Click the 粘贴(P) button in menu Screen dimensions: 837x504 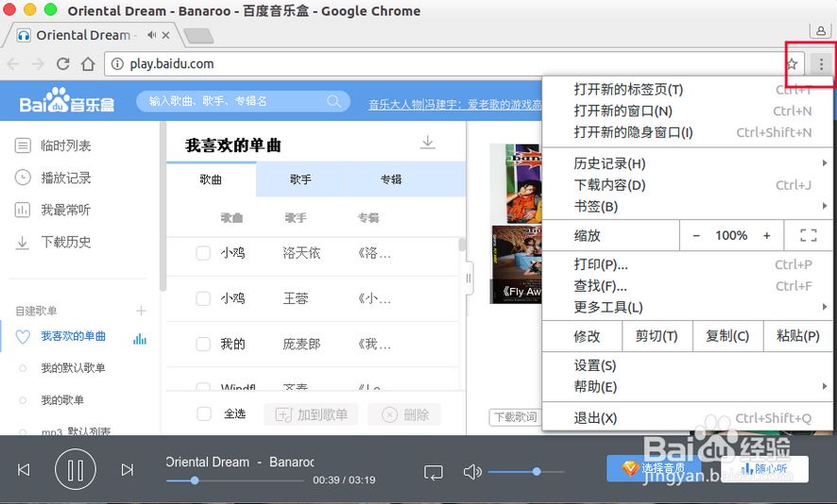tap(798, 336)
